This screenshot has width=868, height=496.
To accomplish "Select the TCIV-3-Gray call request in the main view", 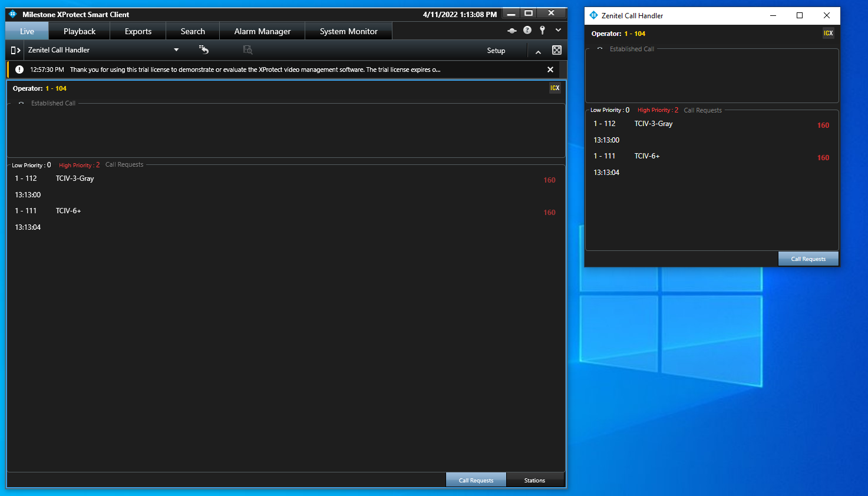I will pos(75,178).
